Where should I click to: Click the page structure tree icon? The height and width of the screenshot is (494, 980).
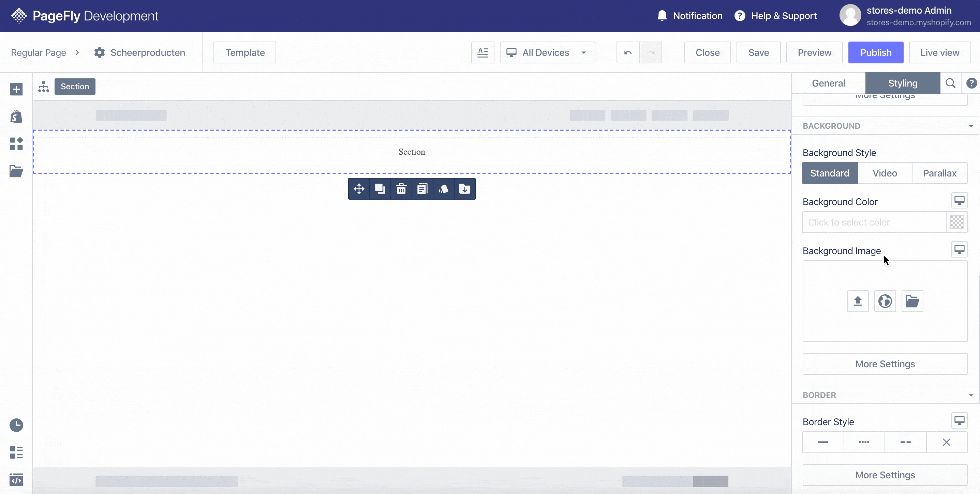click(44, 87)
